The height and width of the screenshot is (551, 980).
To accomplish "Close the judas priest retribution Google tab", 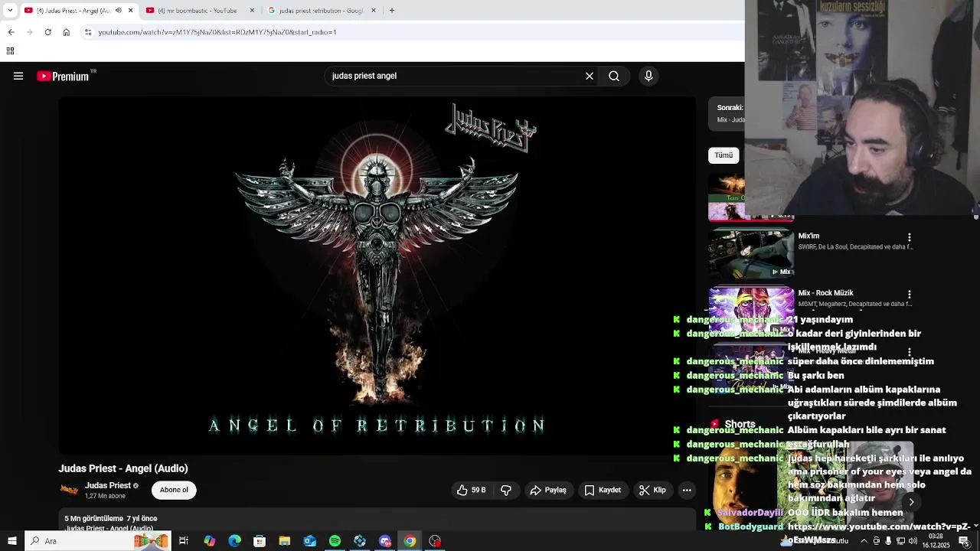I will click(374, 11).
